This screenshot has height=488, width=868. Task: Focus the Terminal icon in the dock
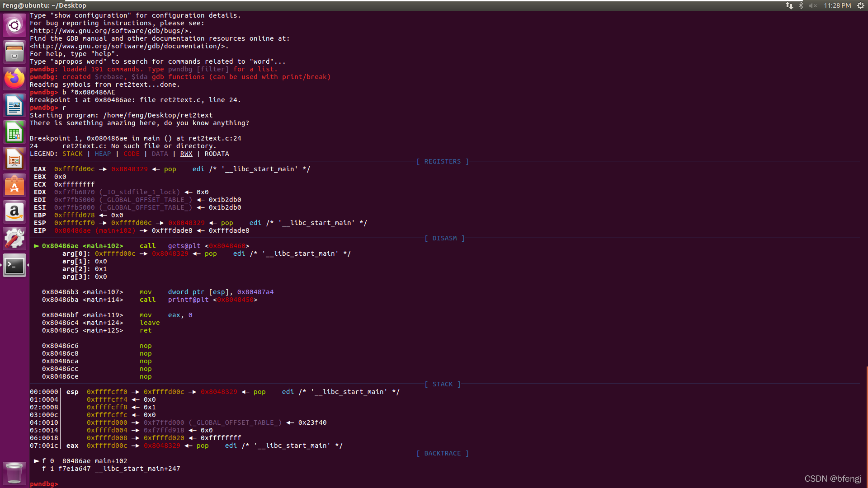point(14,266)
